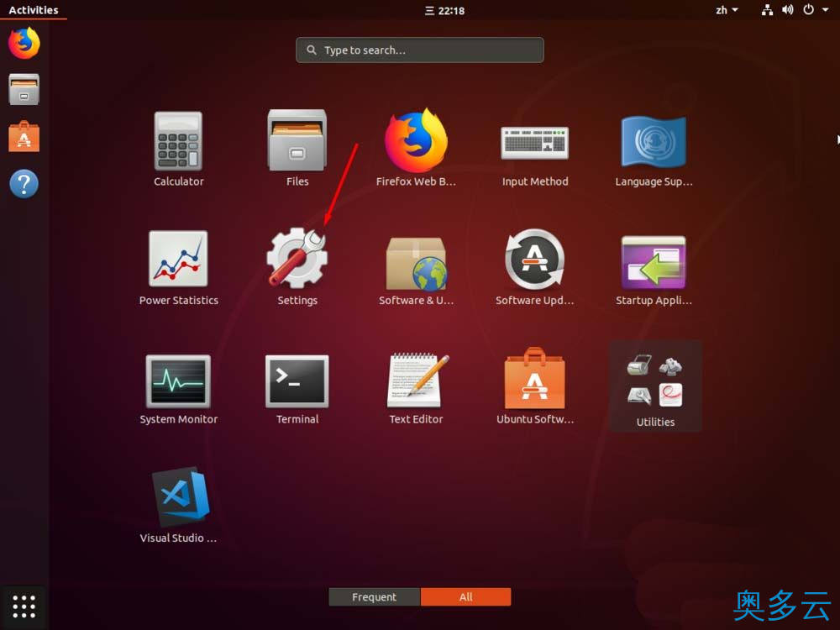Open Software Updater
The image size is (840, 630).
[534, 267]
